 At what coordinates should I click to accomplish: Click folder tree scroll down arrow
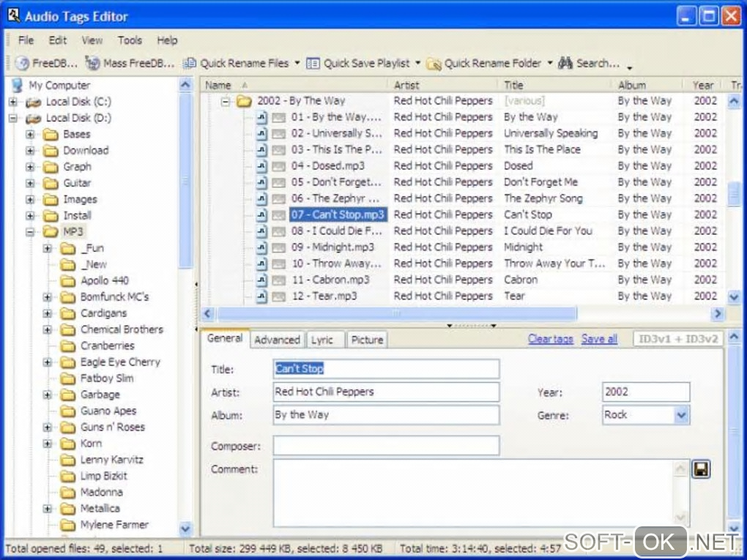click(185, 528)
